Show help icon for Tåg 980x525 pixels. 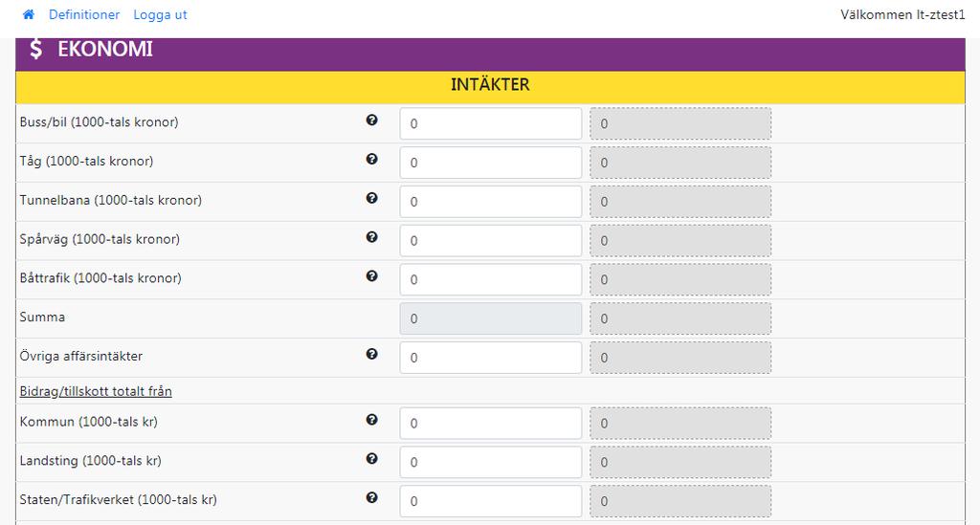(x=372, y=159)
